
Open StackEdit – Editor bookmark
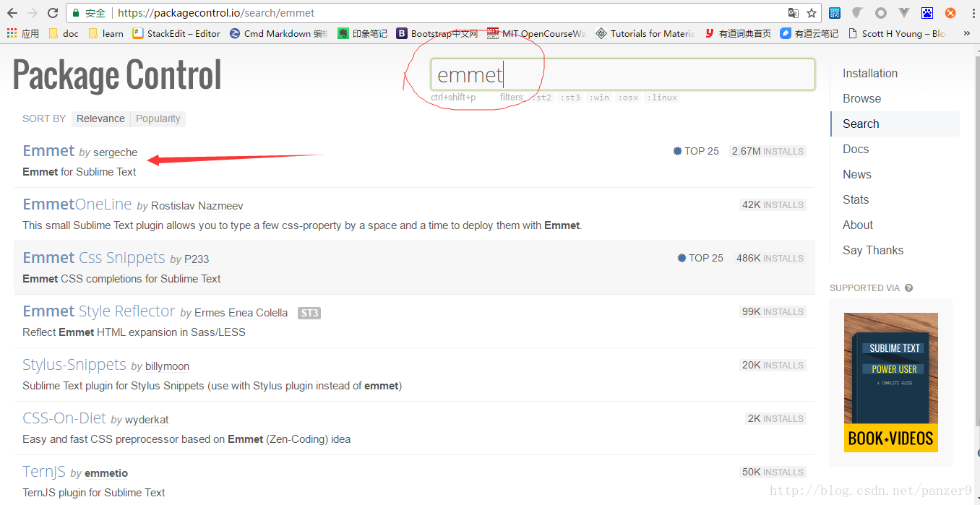[x=176, y=33]
